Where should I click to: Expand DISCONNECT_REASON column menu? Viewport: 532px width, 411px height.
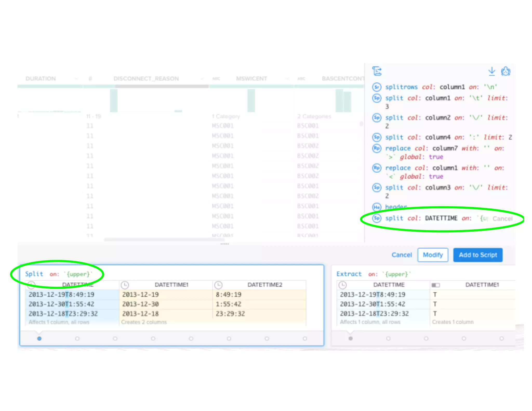click(x=202, y=78)
